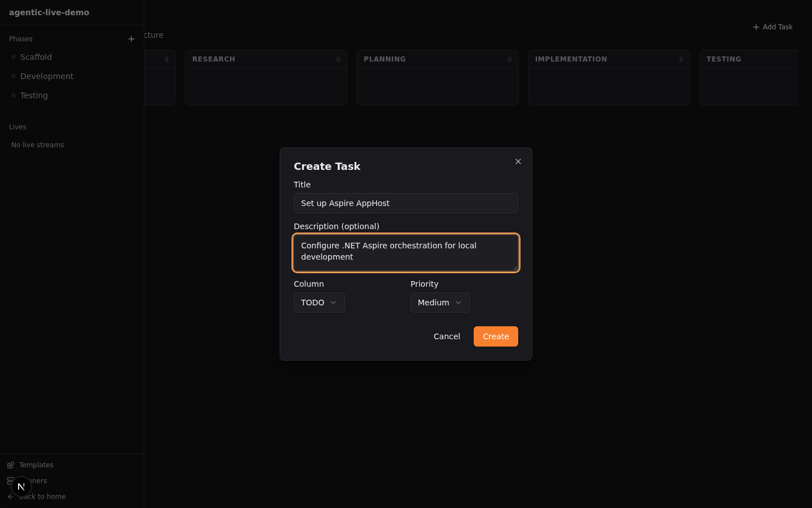
Task: Click the Development phase status dot
Action: [x=14, y=76]
